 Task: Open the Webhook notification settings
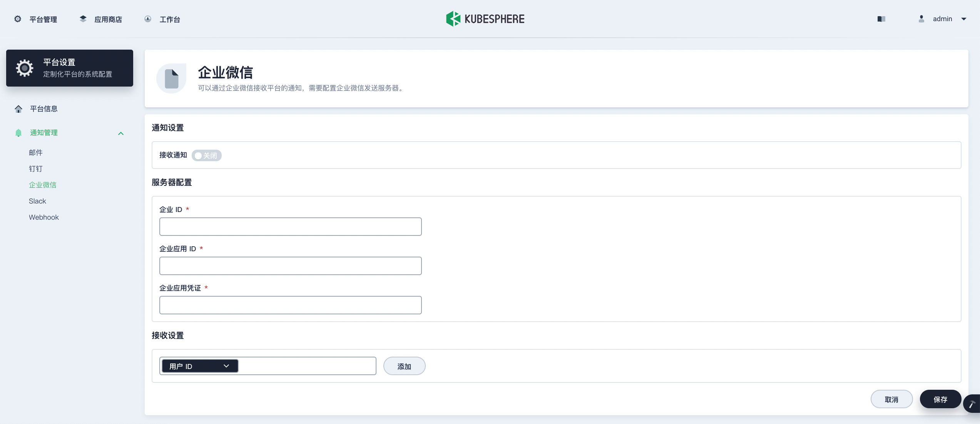pos(43,217)
